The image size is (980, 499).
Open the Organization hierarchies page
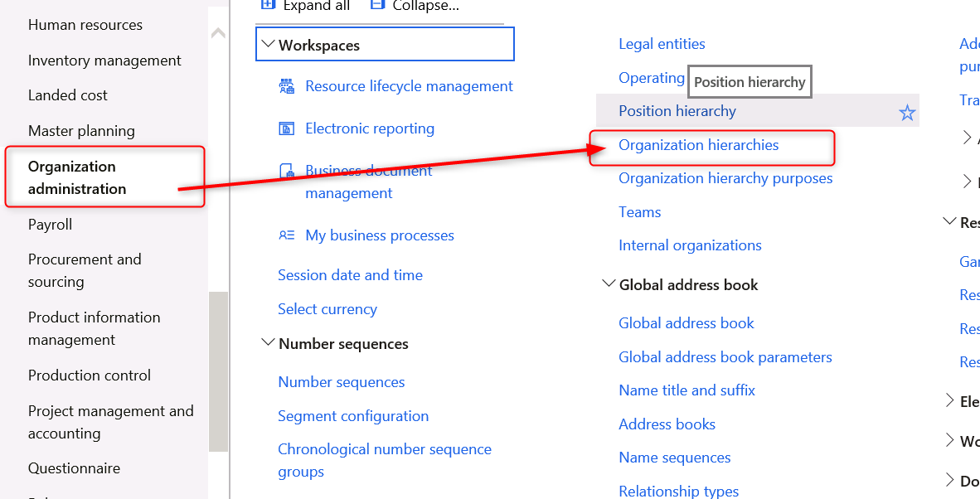click(699, 144)
